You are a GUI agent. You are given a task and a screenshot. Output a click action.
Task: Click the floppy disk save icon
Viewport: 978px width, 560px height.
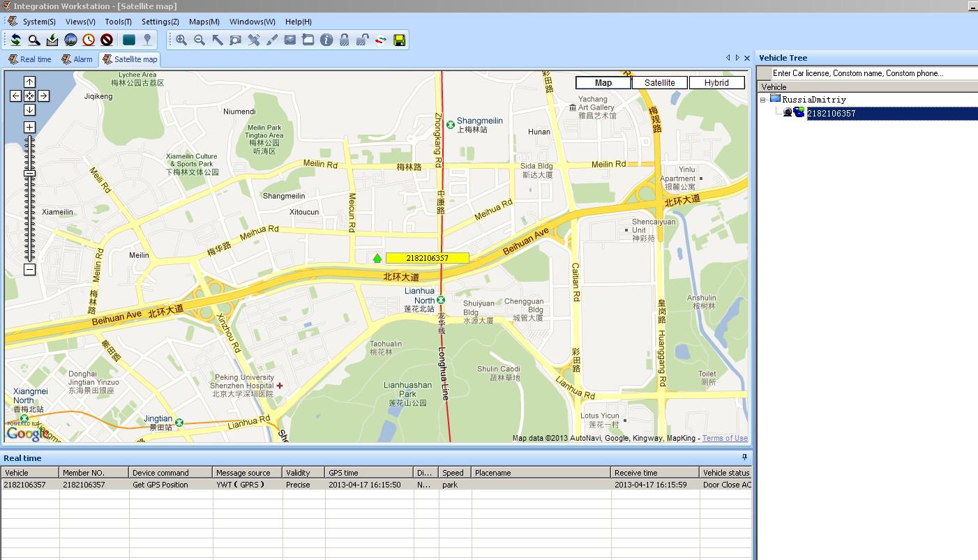(400, 40)
